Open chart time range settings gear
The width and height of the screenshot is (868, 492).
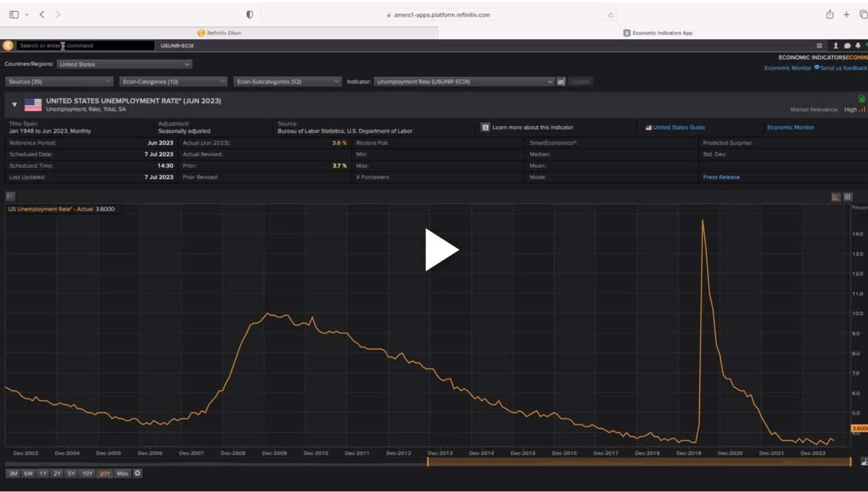138,473
